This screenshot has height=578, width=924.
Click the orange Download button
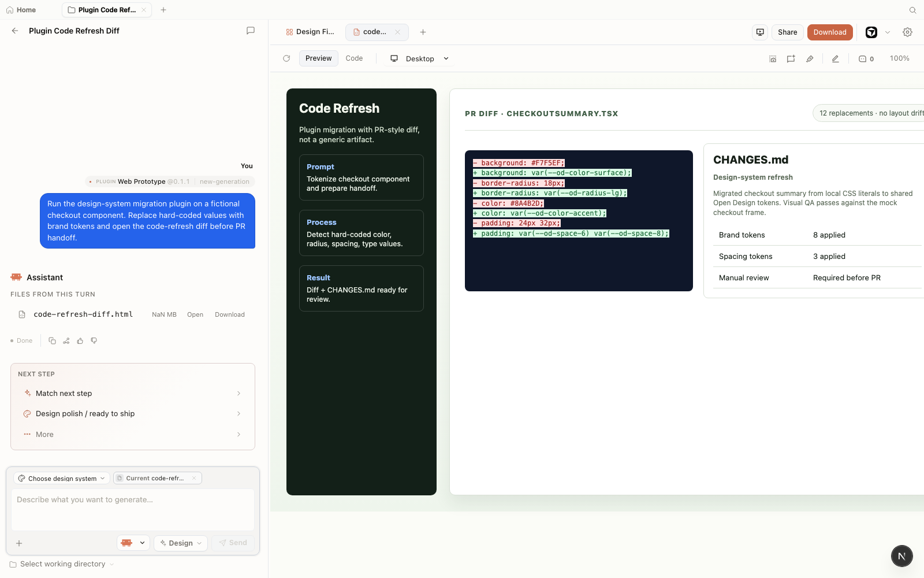(x=830, y=32)
